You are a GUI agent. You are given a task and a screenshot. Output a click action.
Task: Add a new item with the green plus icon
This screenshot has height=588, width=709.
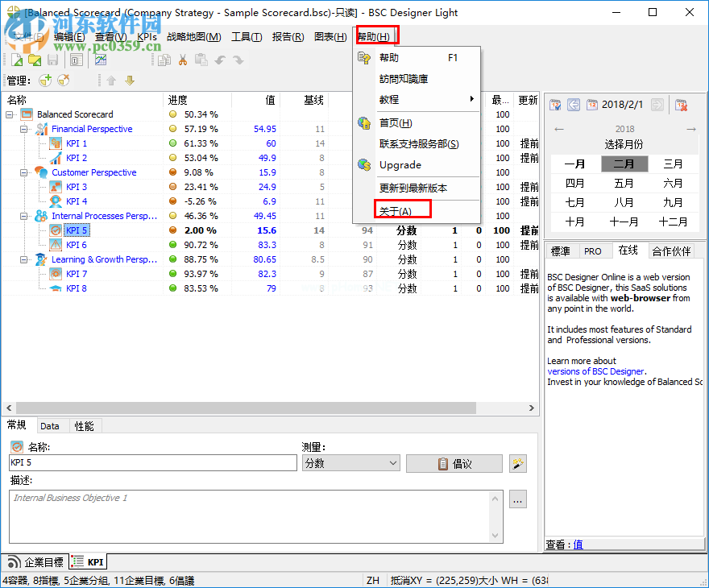(46, 80)
